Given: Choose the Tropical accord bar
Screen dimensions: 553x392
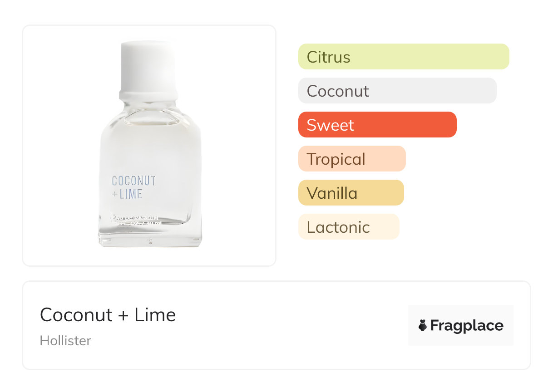Looking at the screenshot, I should pos(351,159).
